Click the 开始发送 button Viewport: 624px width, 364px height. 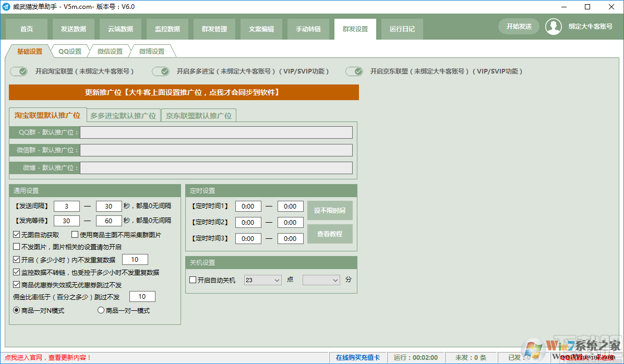click(518, 26)
